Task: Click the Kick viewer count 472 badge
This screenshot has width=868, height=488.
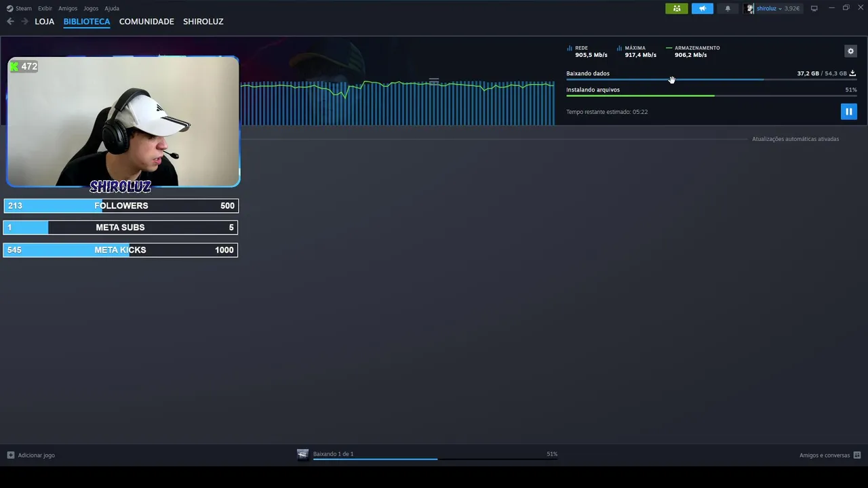Action: 24,66
